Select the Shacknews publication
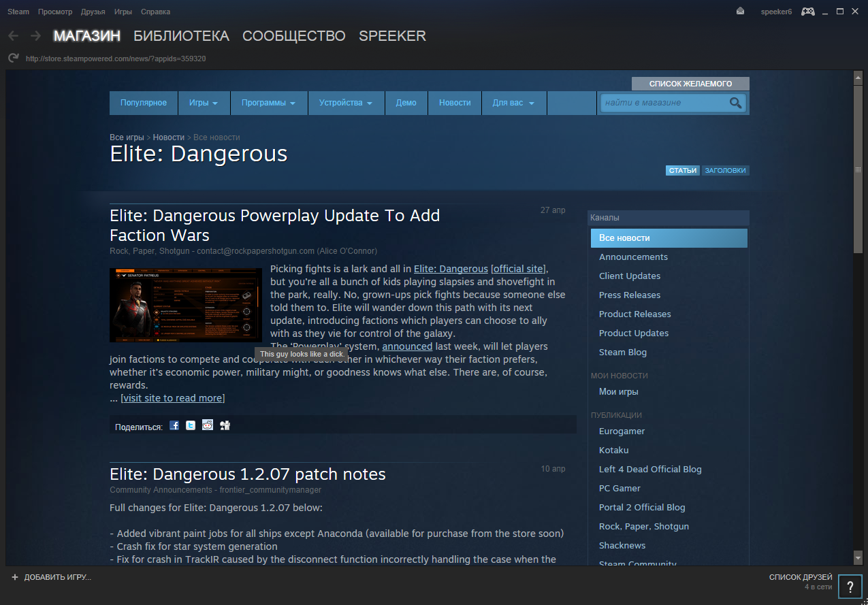This screenshot has width=868, height=605. tap(622, 546)
